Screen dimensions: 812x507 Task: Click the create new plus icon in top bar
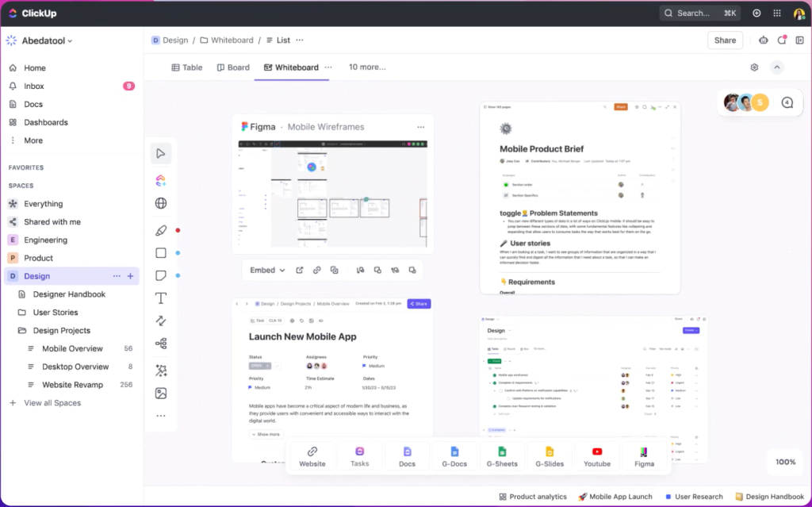click(x=756, y=13)
